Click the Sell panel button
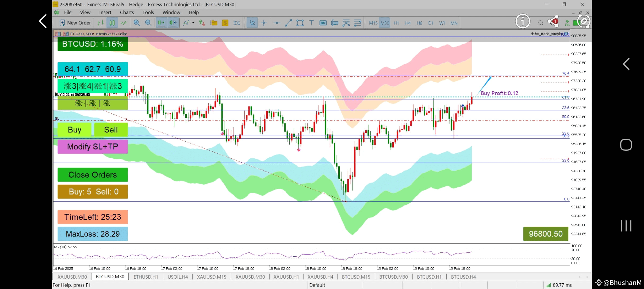644x289 pixels. pos(111,130)
